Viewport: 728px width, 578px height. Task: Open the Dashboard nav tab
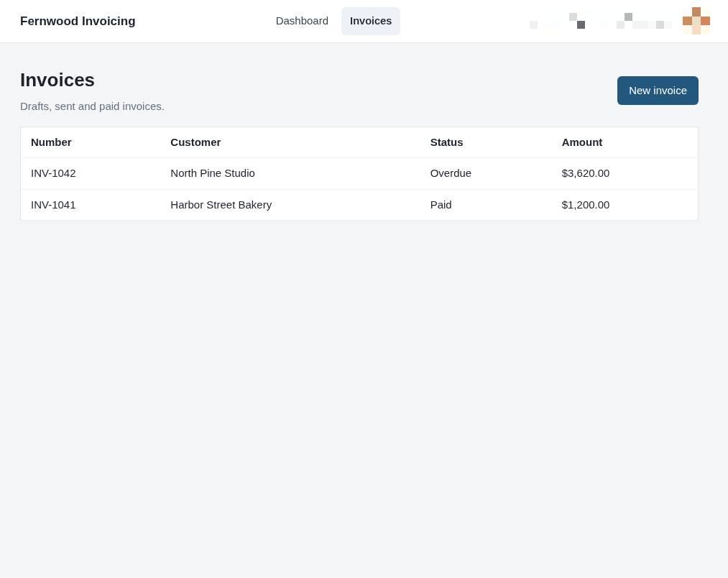coord(302,21)
